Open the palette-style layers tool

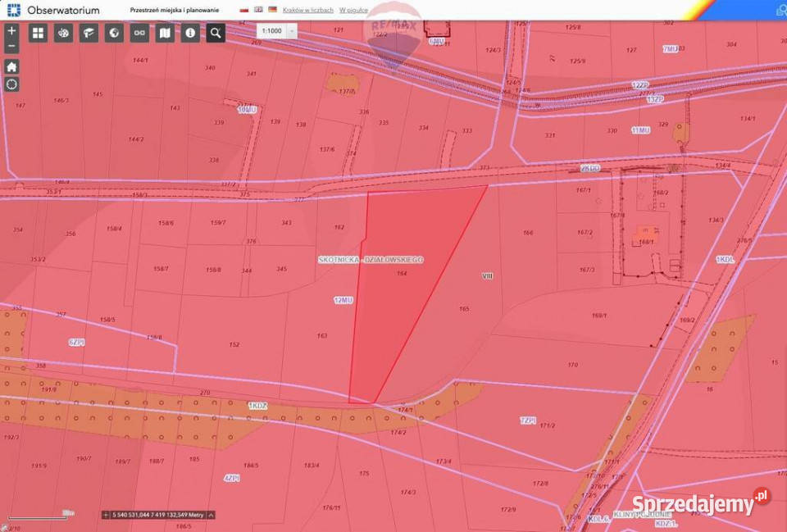tap(63, 33)
